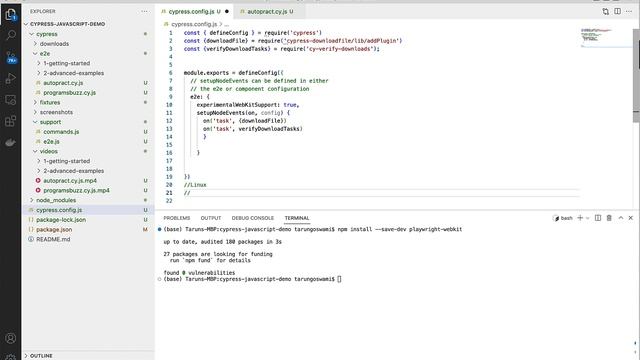The image size is (640, 360).
Task: Open the Remote Explorer view
Action: 11,100
